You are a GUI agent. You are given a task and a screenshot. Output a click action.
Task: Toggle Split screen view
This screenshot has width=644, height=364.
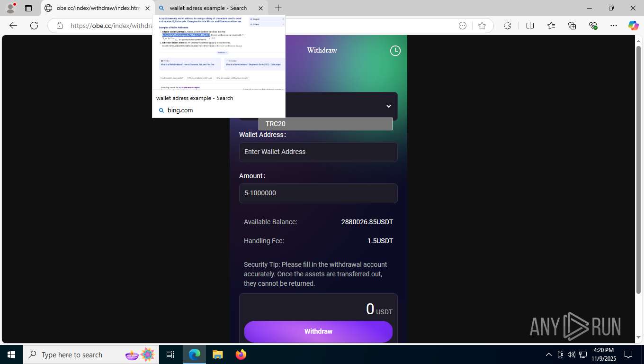click(x=530, y=26)
